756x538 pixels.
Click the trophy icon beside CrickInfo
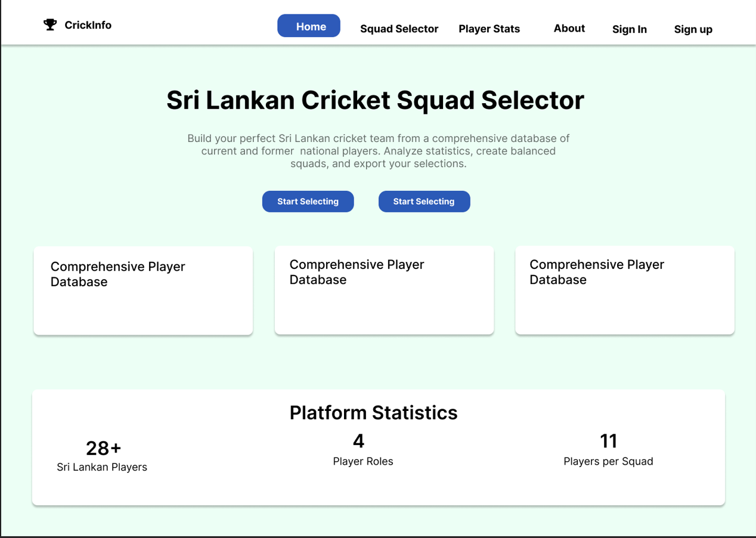click(x=50, y=24)
